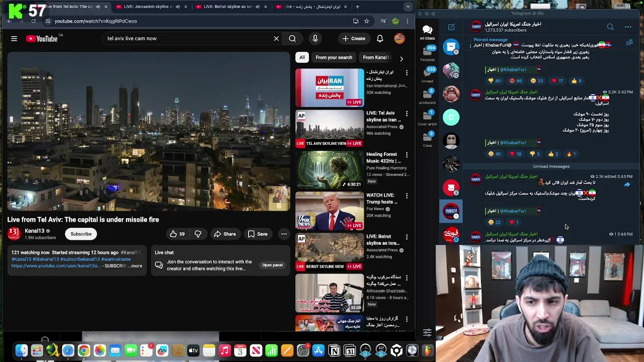Compose a new message in Telegram
The image size is (644, 362).
[x=451, y=27]
